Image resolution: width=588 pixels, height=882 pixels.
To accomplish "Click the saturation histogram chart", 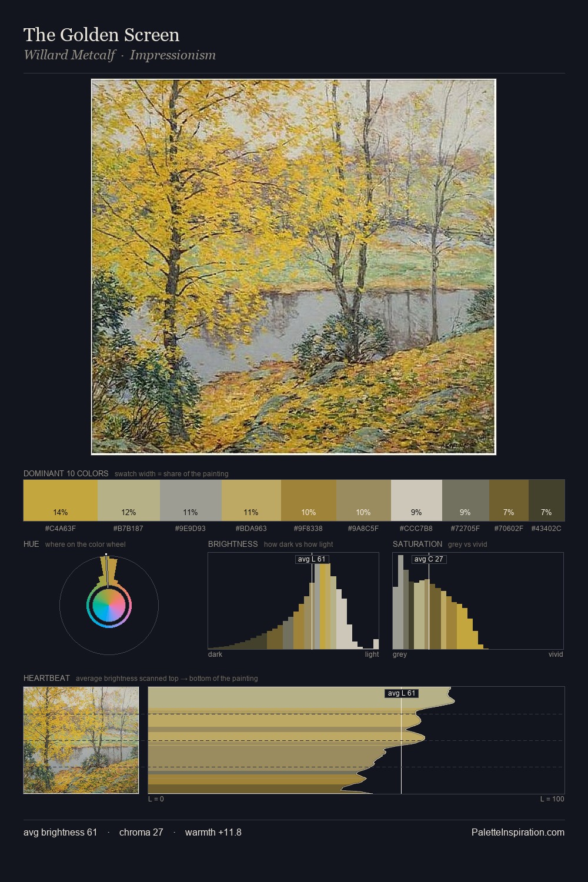I will pos(478,601).
